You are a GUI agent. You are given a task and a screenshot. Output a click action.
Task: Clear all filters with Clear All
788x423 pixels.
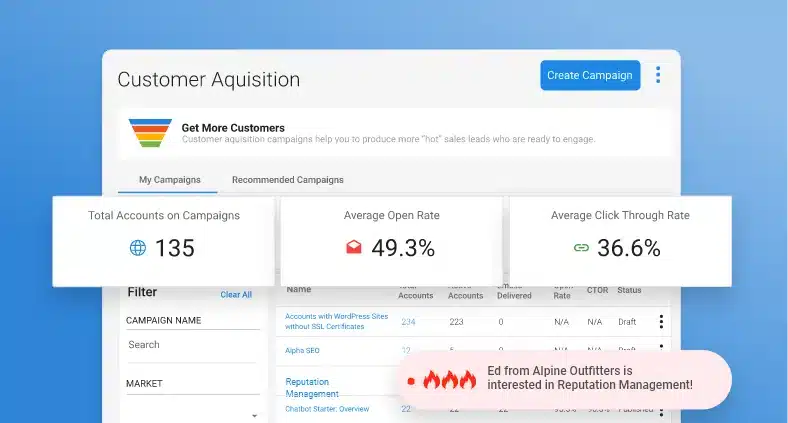tap(236, 295)
